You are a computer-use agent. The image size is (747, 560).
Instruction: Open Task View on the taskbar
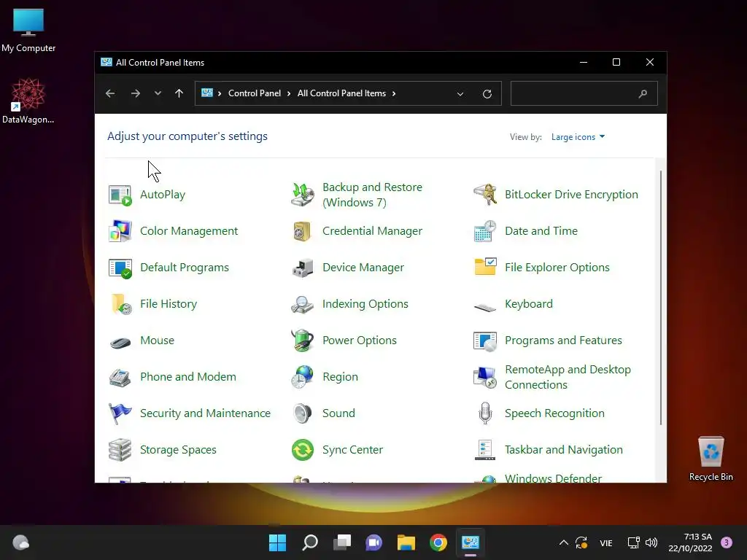pyautogui.click(x=342, y=542)
